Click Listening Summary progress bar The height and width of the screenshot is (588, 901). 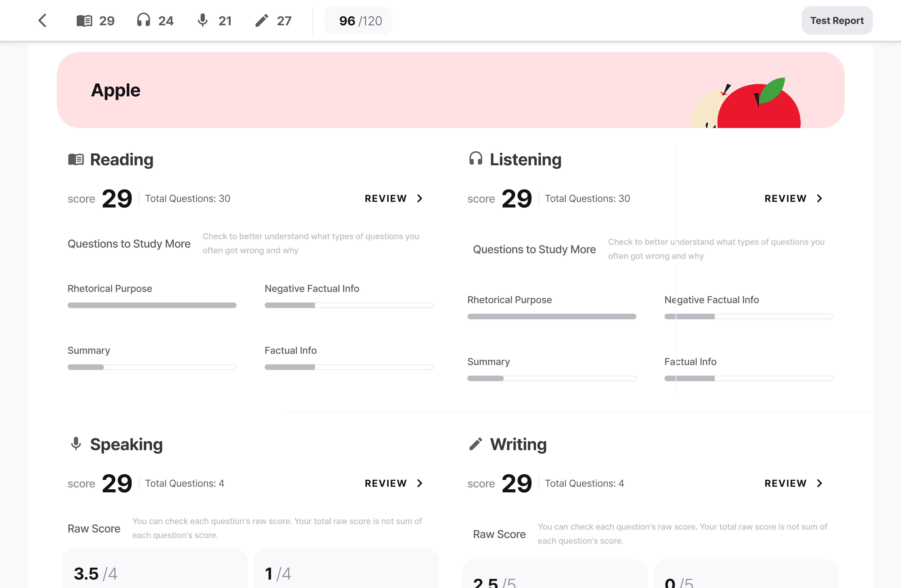[552, 378]
